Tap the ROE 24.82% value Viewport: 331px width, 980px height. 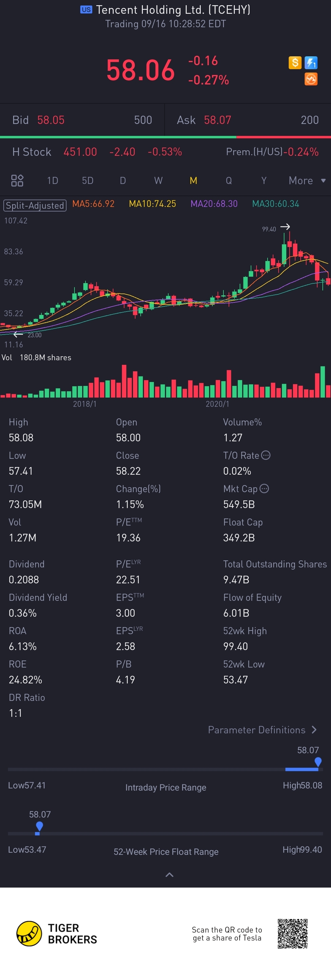point(25,679)
